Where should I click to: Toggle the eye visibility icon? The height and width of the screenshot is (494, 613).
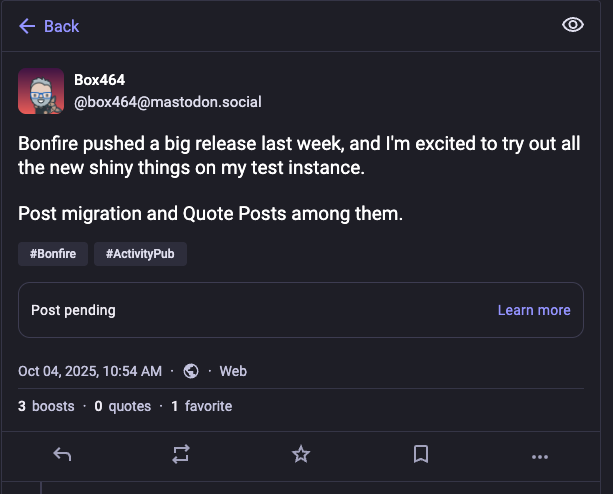tap(573, 26)
